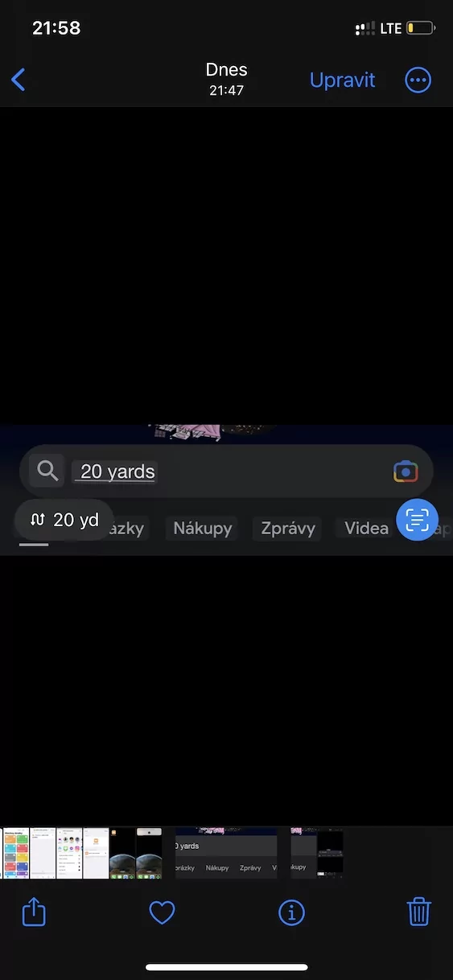Delete the photo with the trash icon
The width and height of the screenshot is (453, 980).
click(x=419, y=912)
